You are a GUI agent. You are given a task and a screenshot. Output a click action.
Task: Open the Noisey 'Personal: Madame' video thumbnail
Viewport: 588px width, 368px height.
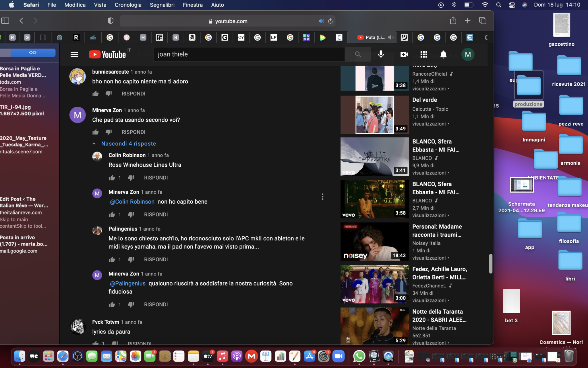375,241
